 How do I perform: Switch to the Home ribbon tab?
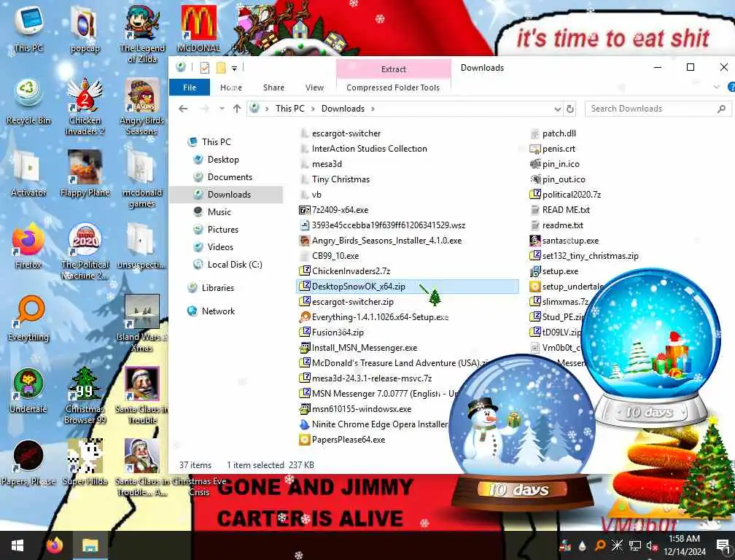click(x=231, y=87)
